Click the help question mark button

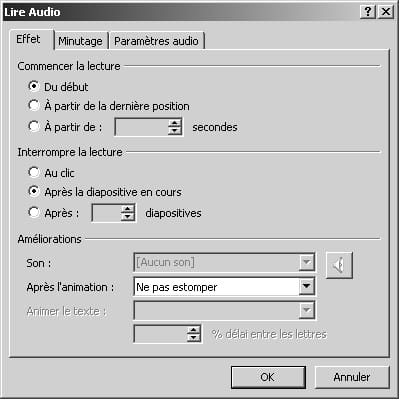pyautogui.click(x=368, y=12)
